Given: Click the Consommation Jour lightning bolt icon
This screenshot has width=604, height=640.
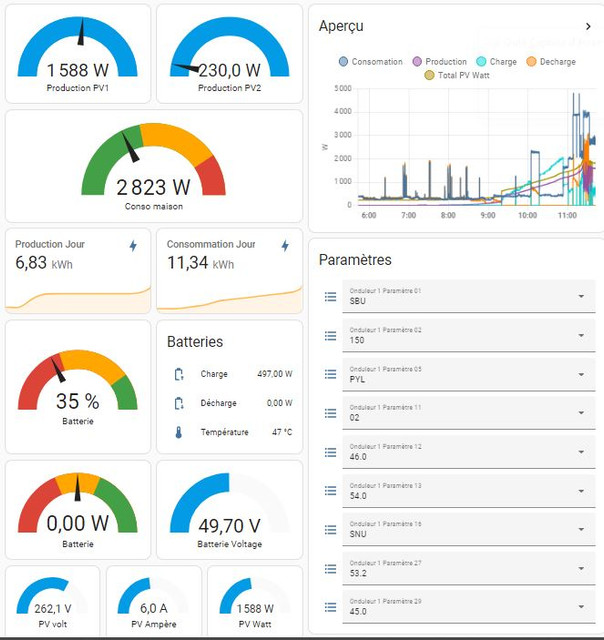Looking at the screenshot, I should pos(285,246).
